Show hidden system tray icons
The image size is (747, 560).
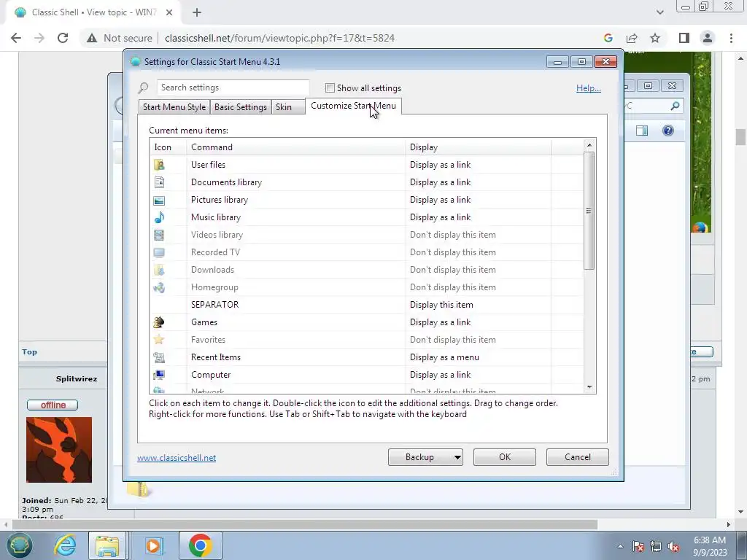click(620, 547)
